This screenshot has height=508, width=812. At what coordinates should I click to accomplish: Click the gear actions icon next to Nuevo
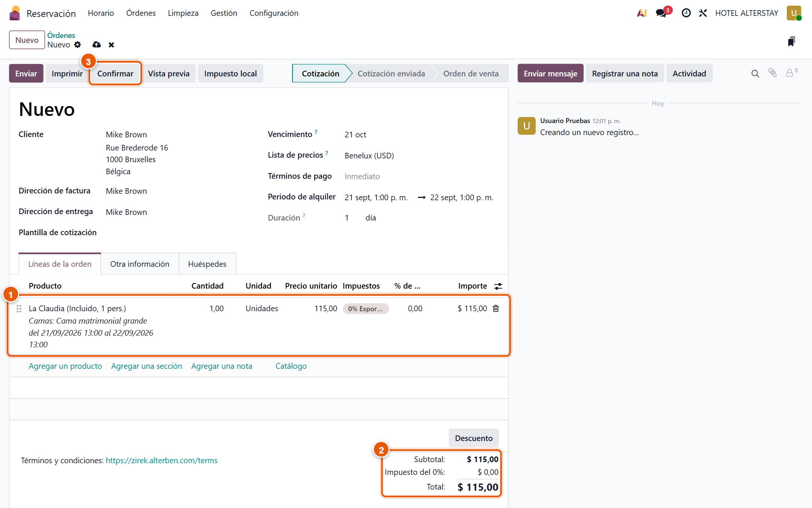77,45
